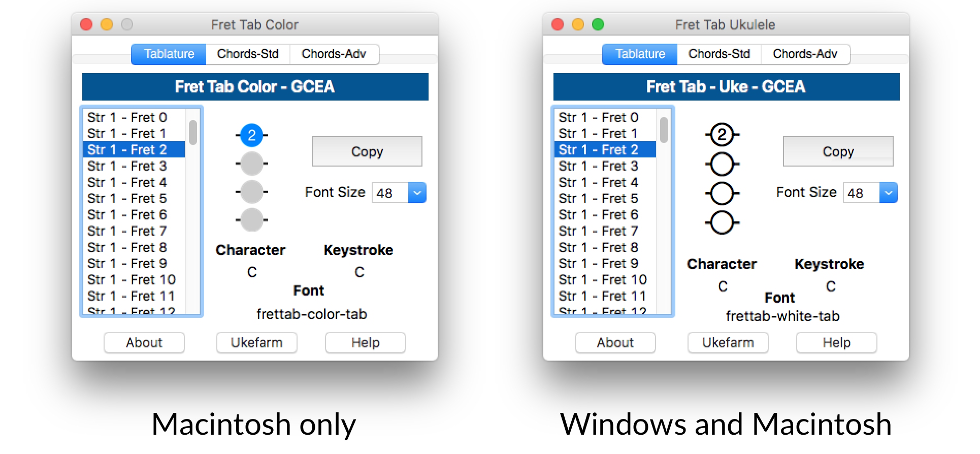Click the blue fret 2 circle in Fret Tab Color
Screen dimensions: 980x454
(251, 136)
